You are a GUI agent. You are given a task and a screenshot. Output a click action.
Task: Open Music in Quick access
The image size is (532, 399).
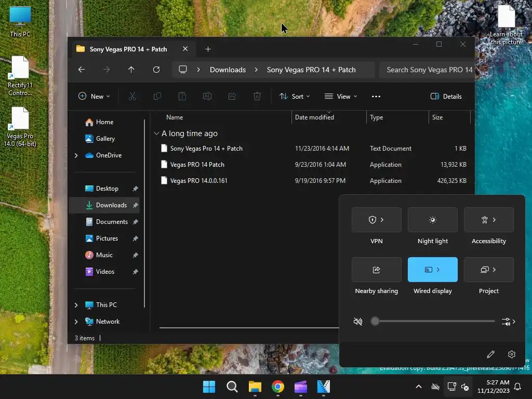(x=104, y=255)
